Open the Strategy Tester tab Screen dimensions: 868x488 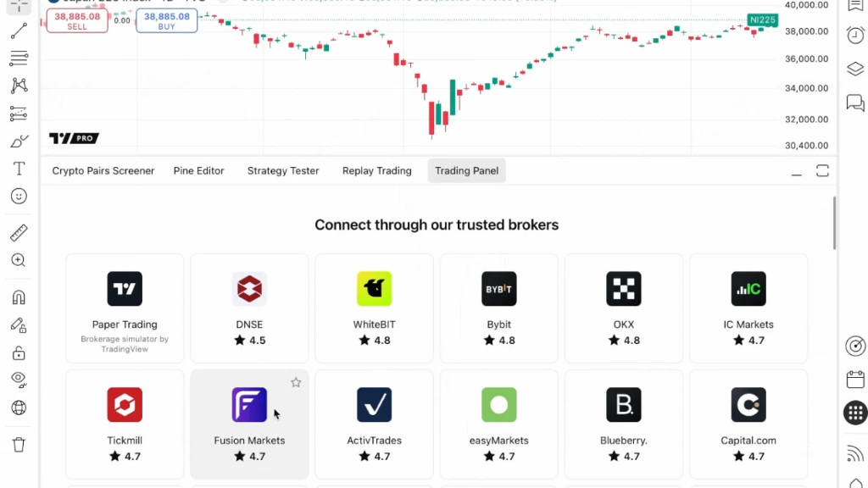click(283, 171)
